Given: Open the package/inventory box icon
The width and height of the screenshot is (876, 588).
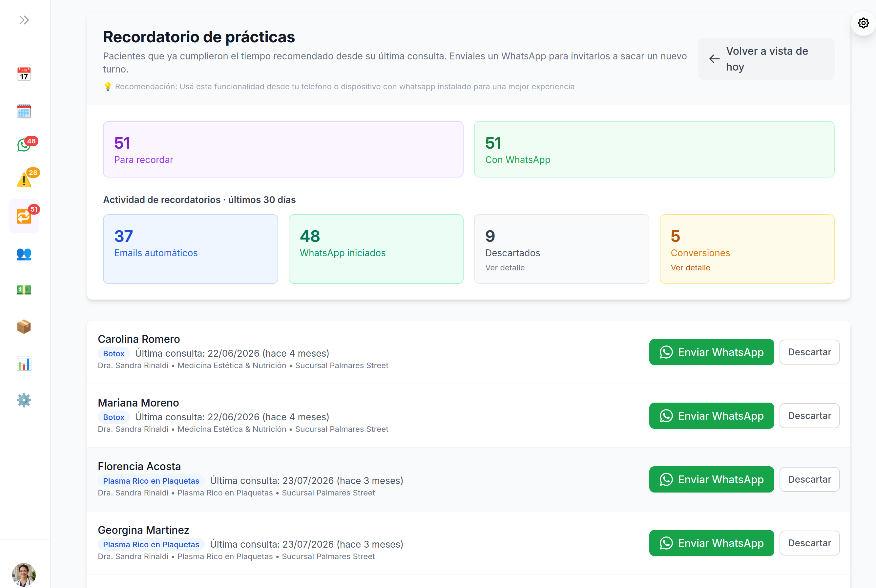Looking at the screenshot, I should (x=24, y=326).
